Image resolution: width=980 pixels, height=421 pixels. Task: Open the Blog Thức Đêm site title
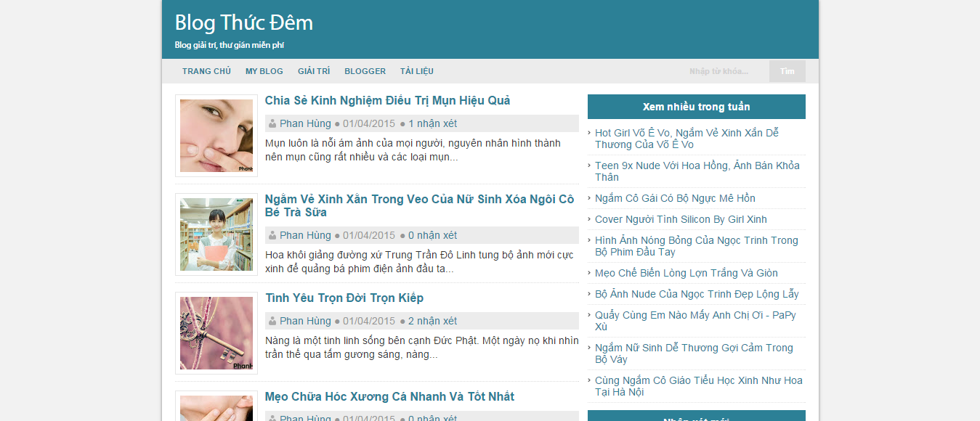(243, 23)
